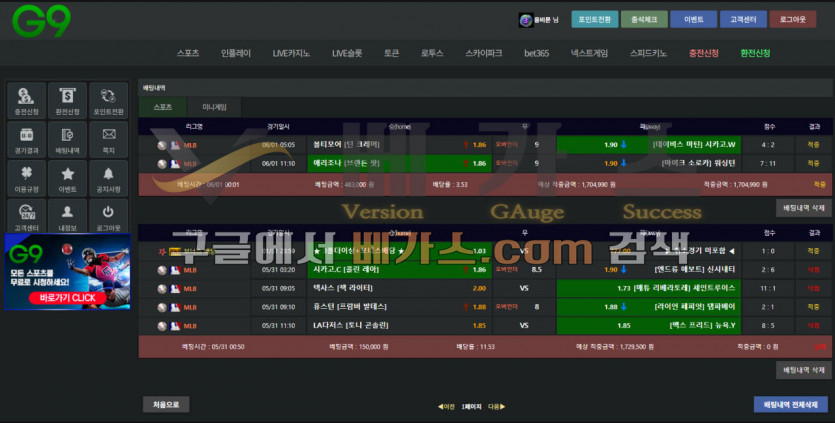Open 로투스 menu item
The image size is (835, 423).
[432, 53]
